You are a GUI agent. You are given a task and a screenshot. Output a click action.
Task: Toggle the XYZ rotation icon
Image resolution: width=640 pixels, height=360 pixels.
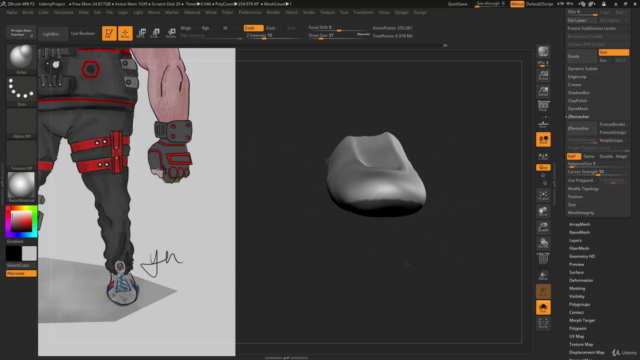[543, 167]
